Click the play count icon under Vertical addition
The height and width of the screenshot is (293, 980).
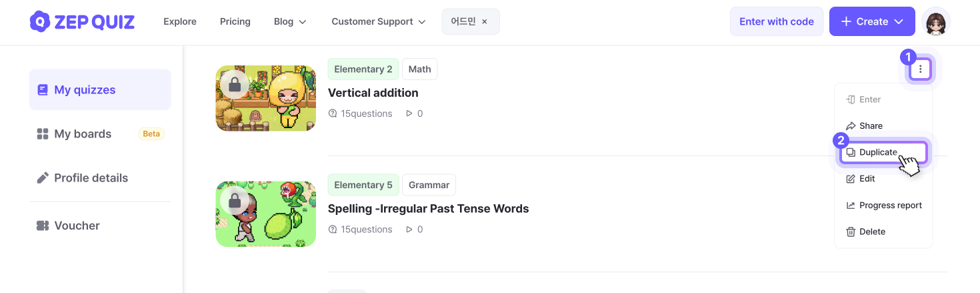[x=409, y=113]
